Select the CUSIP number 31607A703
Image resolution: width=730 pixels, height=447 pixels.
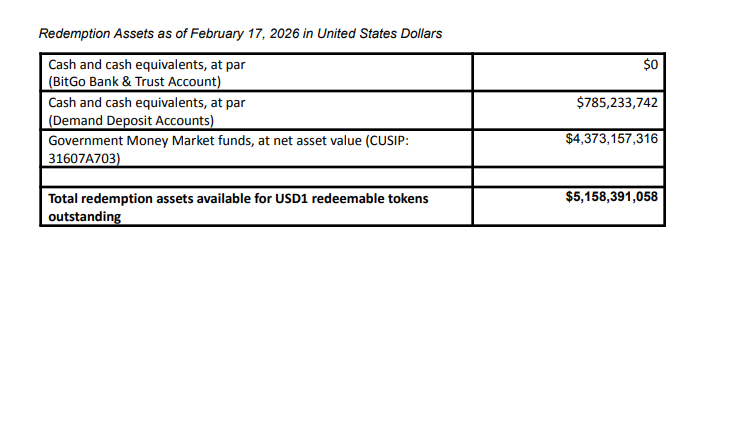coord(85,157)
